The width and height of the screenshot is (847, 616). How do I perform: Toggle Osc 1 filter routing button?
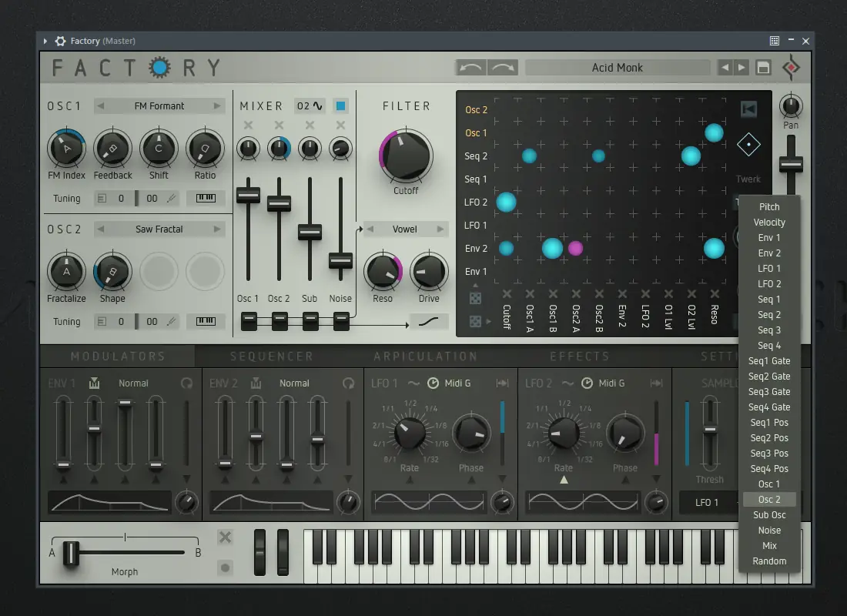click(x=249, y=322)
